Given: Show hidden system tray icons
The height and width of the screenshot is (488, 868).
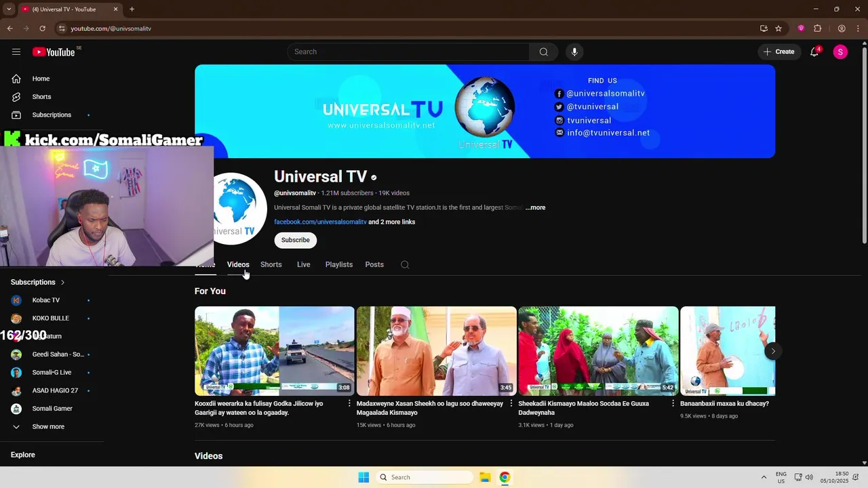Looking at the screenshot, I should [x=764, y=477].
